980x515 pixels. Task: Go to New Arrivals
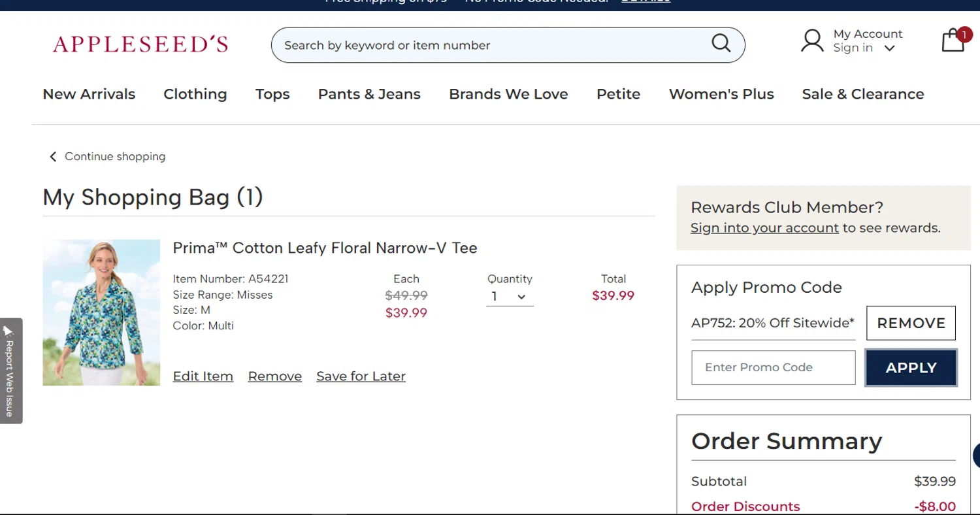pyautogui.click(x=89, y=94)
